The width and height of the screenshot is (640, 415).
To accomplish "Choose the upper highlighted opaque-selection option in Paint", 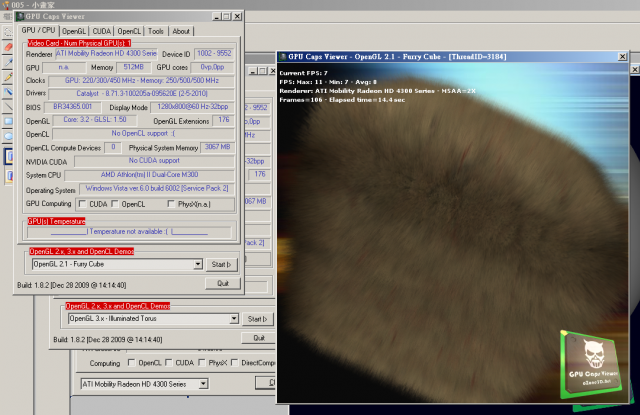I will click(9, 157).
